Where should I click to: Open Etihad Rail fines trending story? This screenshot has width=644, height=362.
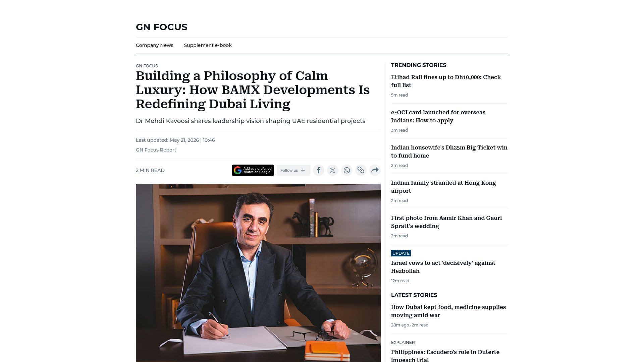(446, 81)
